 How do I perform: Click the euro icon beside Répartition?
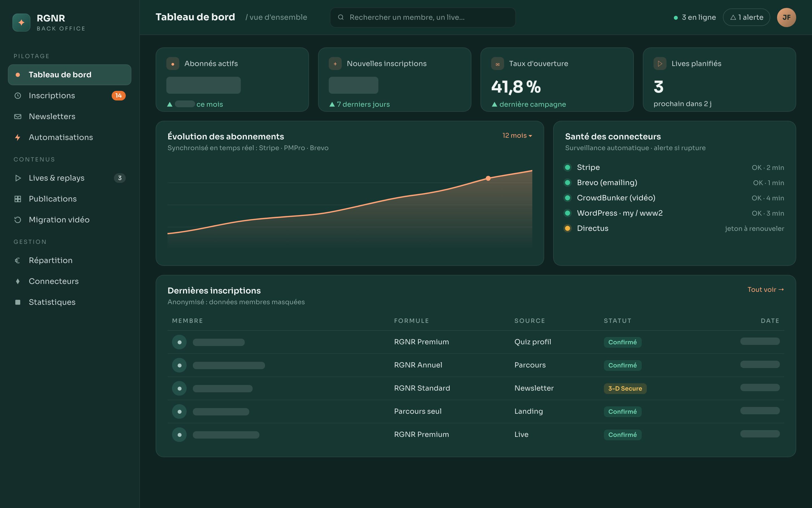click(x=17, y=260)
